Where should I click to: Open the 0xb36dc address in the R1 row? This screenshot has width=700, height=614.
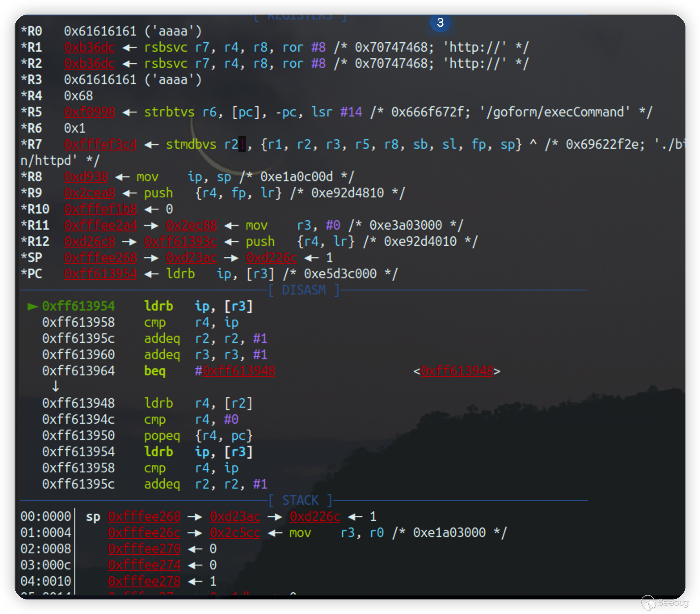[x=89, y=48]
